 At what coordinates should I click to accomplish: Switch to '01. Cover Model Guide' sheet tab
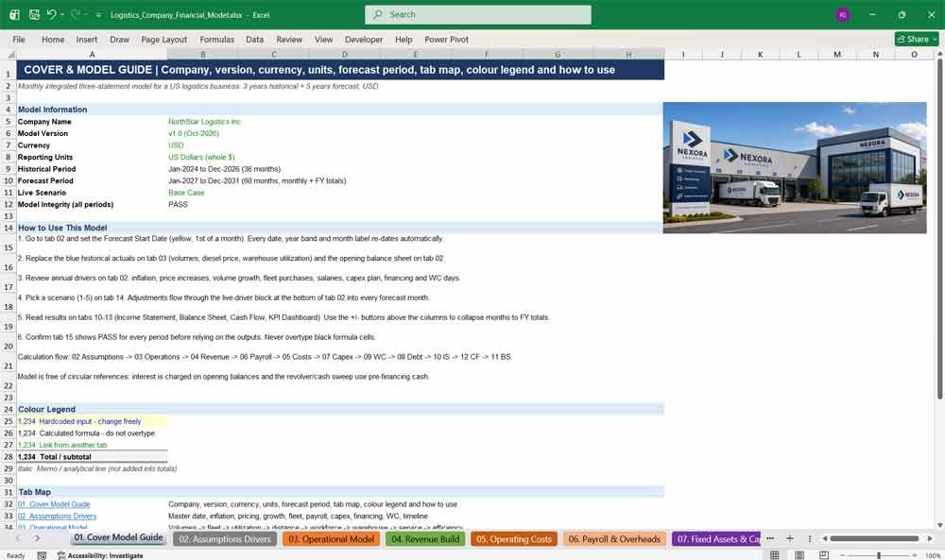(x=119, y=537)
